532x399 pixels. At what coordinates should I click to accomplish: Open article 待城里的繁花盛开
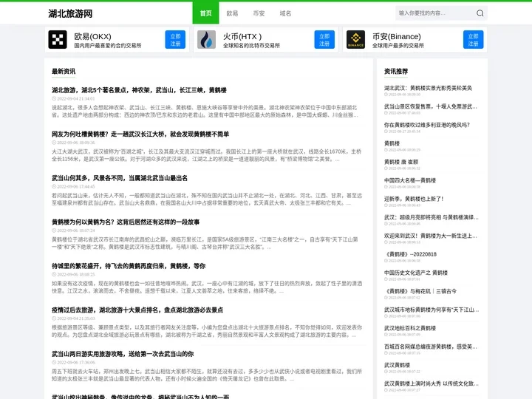(129, 266)
